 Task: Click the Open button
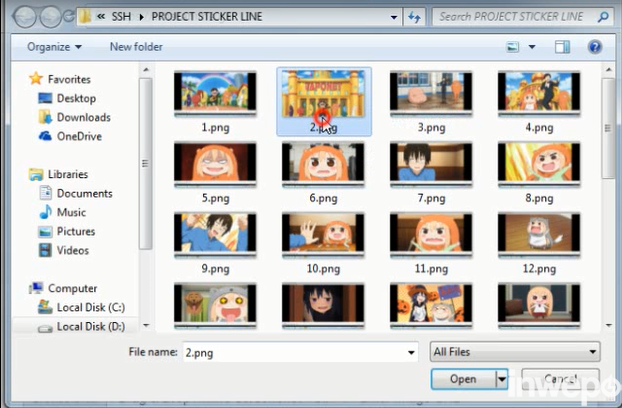(x=463, y=379)
